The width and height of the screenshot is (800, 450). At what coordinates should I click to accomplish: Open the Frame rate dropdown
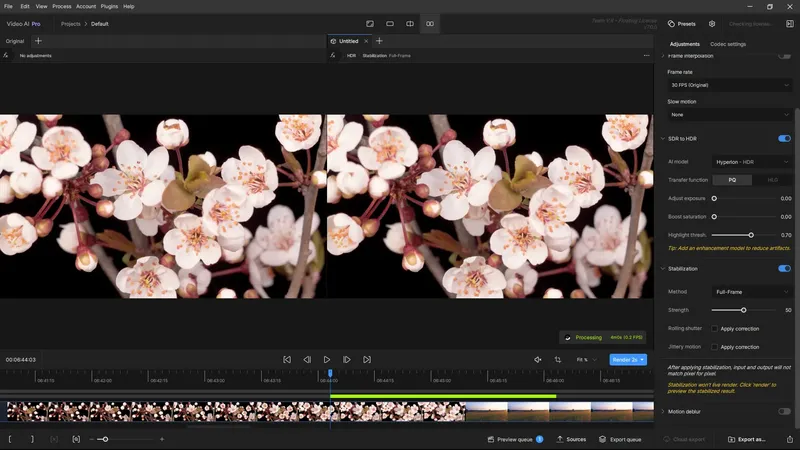[x=729, y=85]
